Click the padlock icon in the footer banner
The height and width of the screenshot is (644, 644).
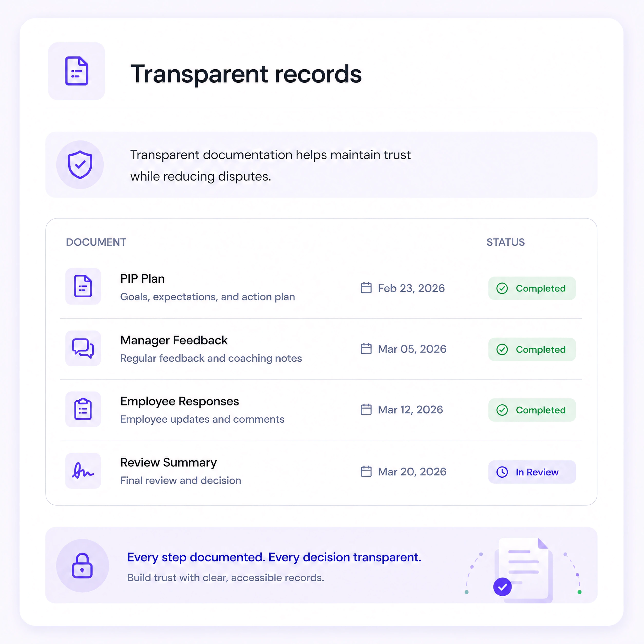coord(82,566)
